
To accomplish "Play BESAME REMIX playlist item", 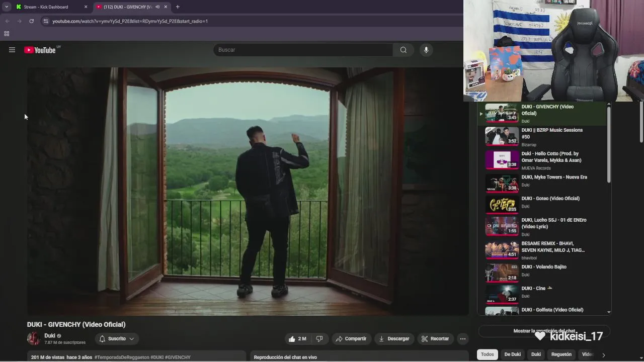I will (x=542, y=250).
